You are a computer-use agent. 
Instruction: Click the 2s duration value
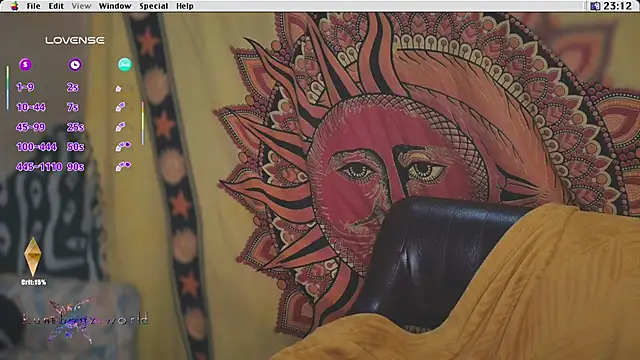click(x=73, y=87)
